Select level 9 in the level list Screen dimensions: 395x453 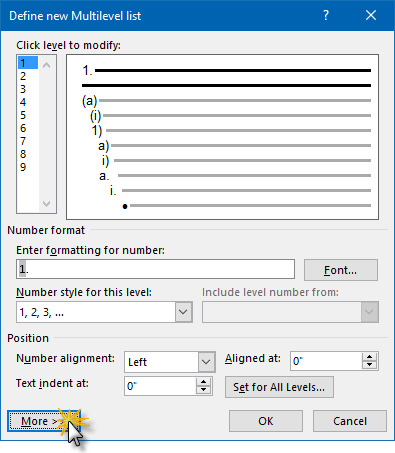point(28,167)
